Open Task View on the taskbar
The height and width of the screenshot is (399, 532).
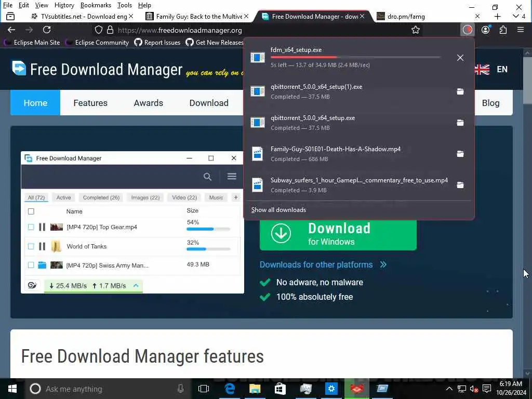coord(204,389)
